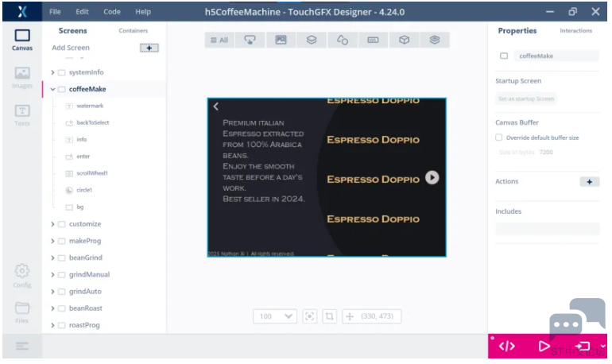612x364 pixels.
Task: Click the back arrow on canvas preview
Action: pyautogui.click(x=216, y=106)
